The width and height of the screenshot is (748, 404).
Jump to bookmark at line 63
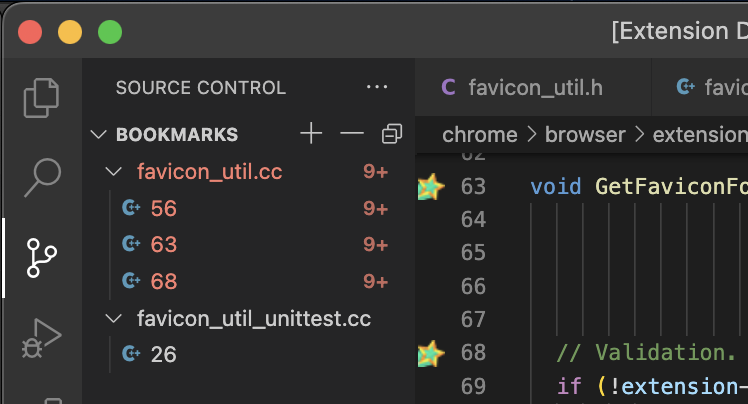click(248, 244)
